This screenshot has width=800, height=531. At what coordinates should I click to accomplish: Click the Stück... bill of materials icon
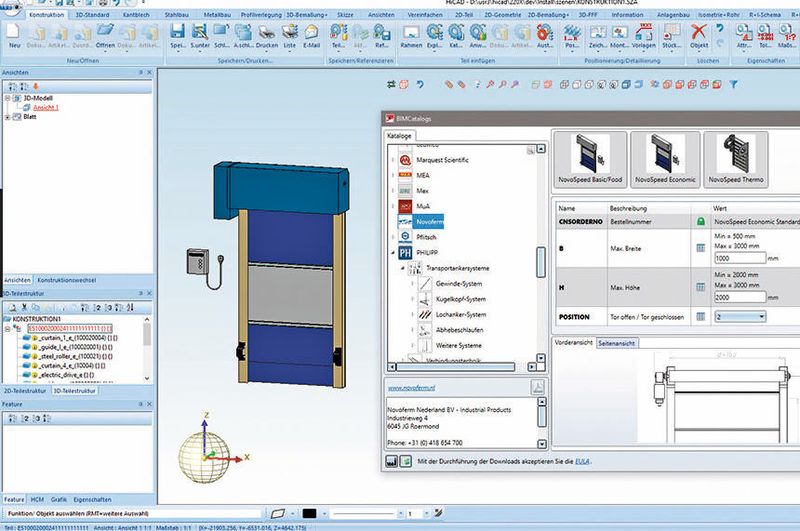(x=671, y=32)
